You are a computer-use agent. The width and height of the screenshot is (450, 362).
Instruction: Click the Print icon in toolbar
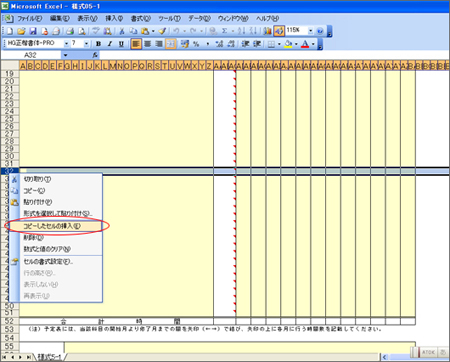(x=70, y=31)
